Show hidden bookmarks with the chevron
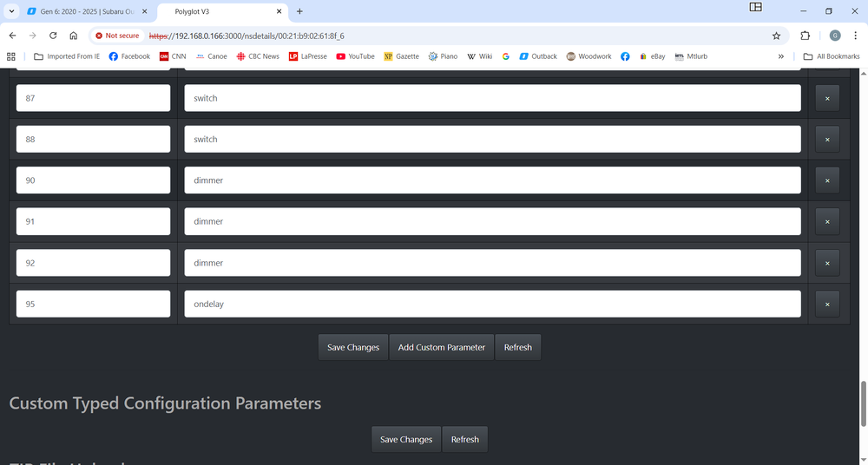 (781, 56)
